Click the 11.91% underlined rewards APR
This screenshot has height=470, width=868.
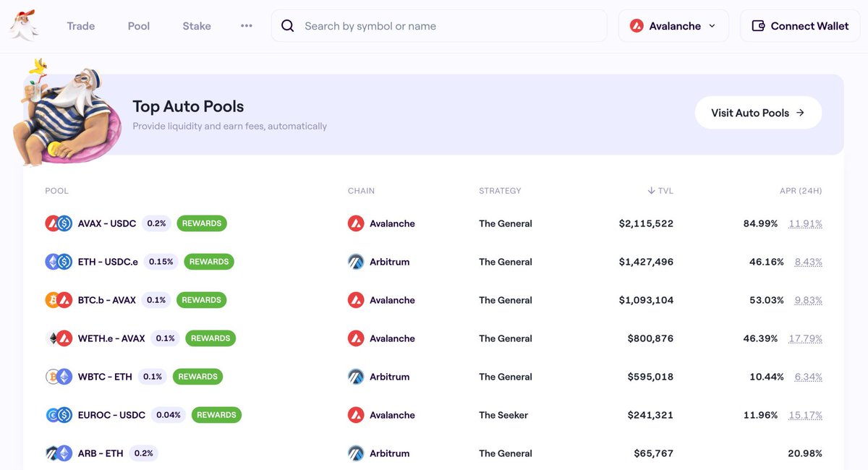806,223
